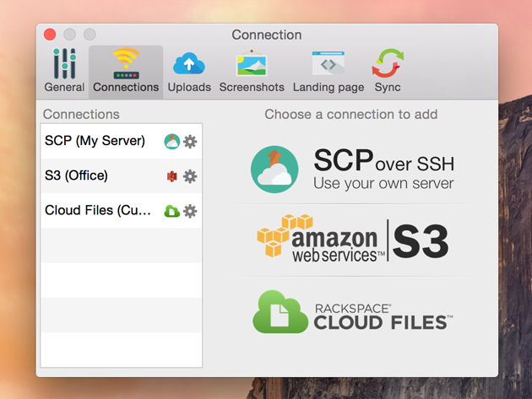
Task: Open settings gear for Cloud Files connection
Action: [x=190, y=211]
